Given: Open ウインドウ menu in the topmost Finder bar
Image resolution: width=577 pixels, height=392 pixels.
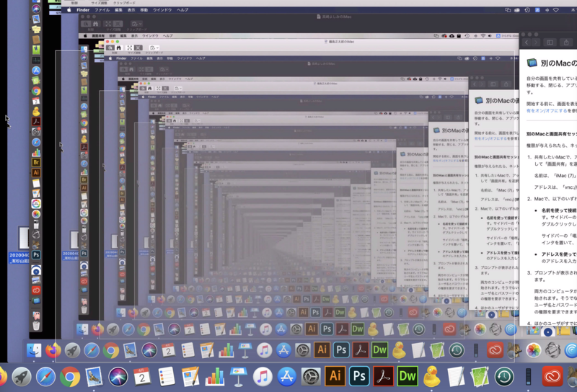Looking at the screenshot, I should tap(162, 10).
